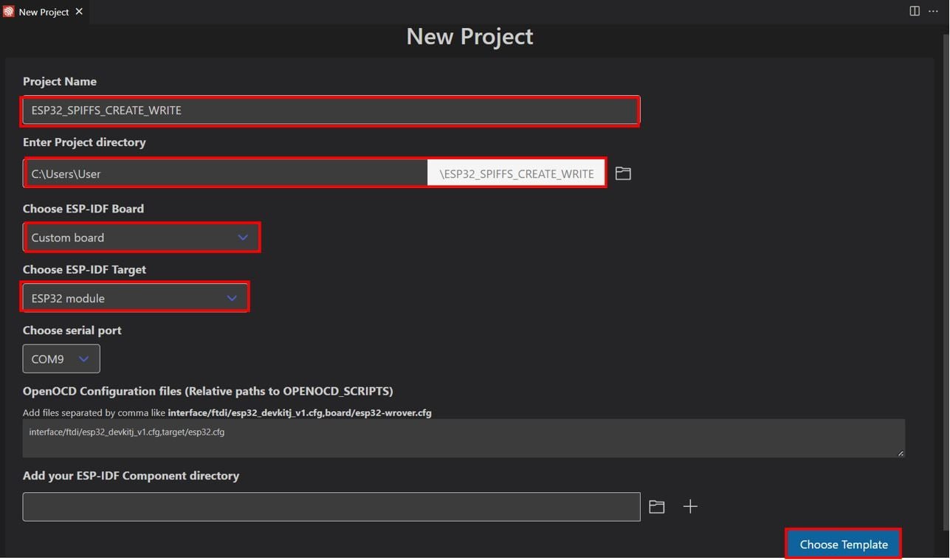This screenshot has width=950, height=560.
Task: Open the COM9 serial port dropdown
Action: (61, 359)
